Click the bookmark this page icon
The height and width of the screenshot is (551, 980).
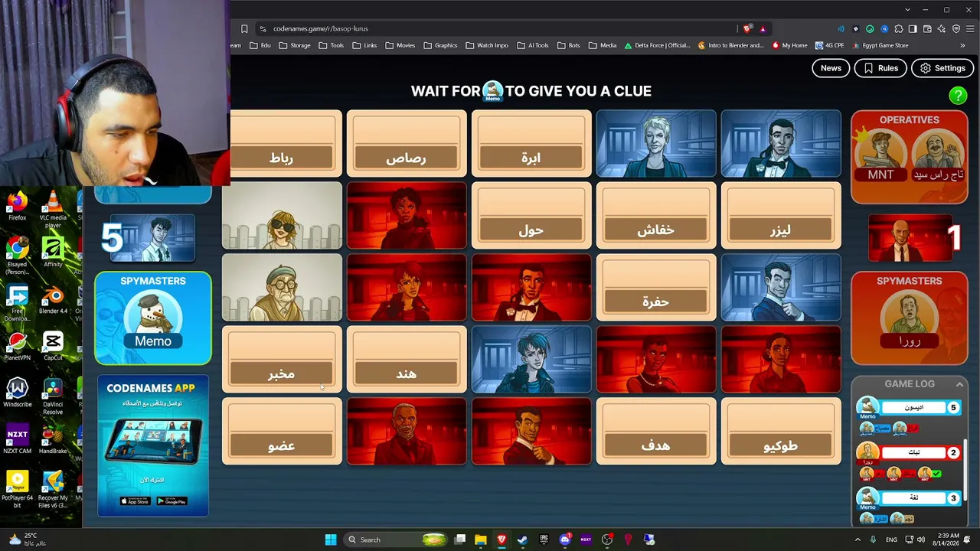(244, 29)
